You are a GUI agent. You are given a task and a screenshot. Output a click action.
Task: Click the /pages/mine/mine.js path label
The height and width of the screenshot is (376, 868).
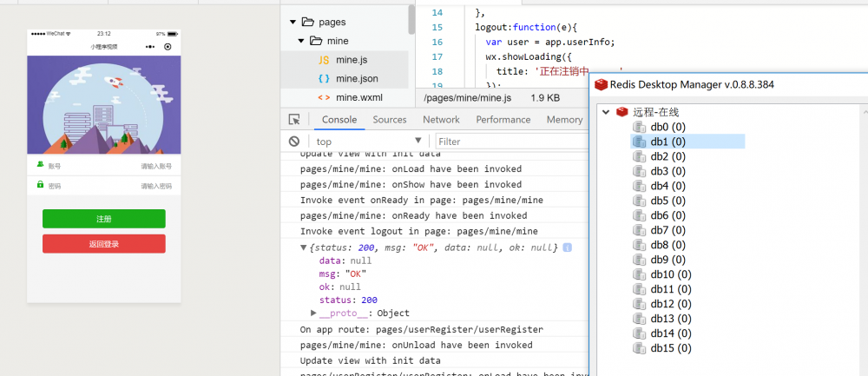(468, 98)
